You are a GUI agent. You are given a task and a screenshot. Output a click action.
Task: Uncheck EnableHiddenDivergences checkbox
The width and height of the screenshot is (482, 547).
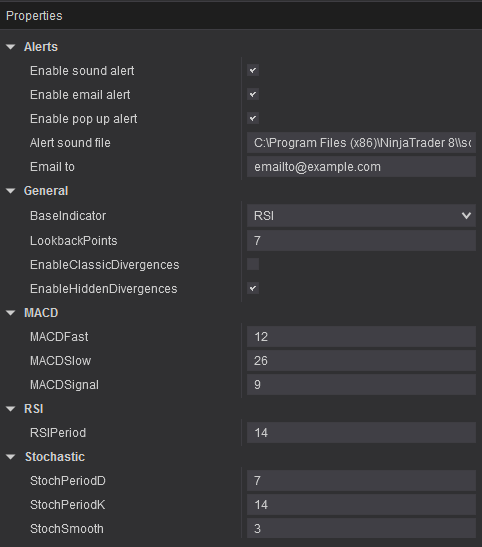[x=253, y=289]
